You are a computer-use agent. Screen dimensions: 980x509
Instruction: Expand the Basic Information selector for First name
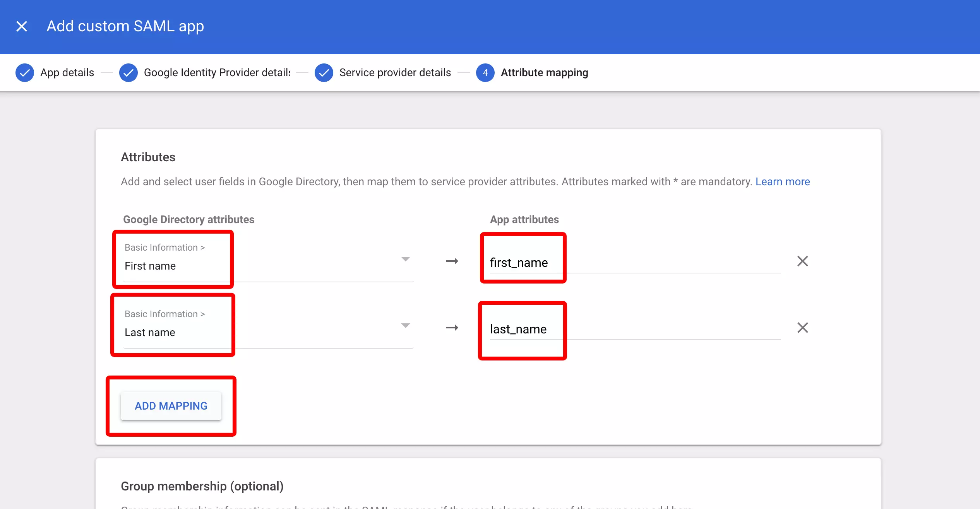point(405,259)
